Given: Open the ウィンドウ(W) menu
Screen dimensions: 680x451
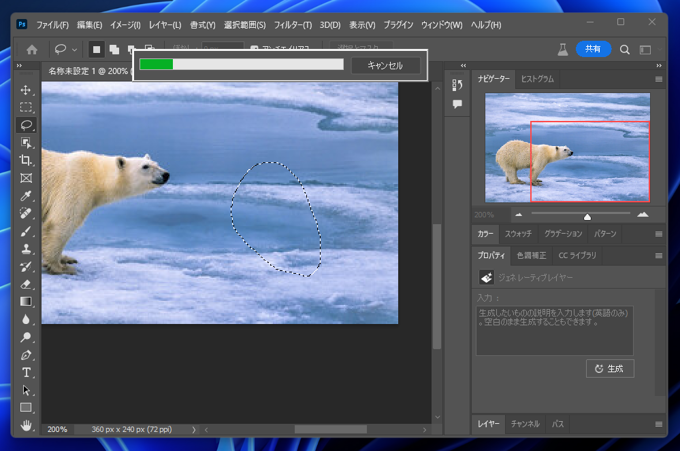Looking at the screenshot, I should [x=442, y=25].
